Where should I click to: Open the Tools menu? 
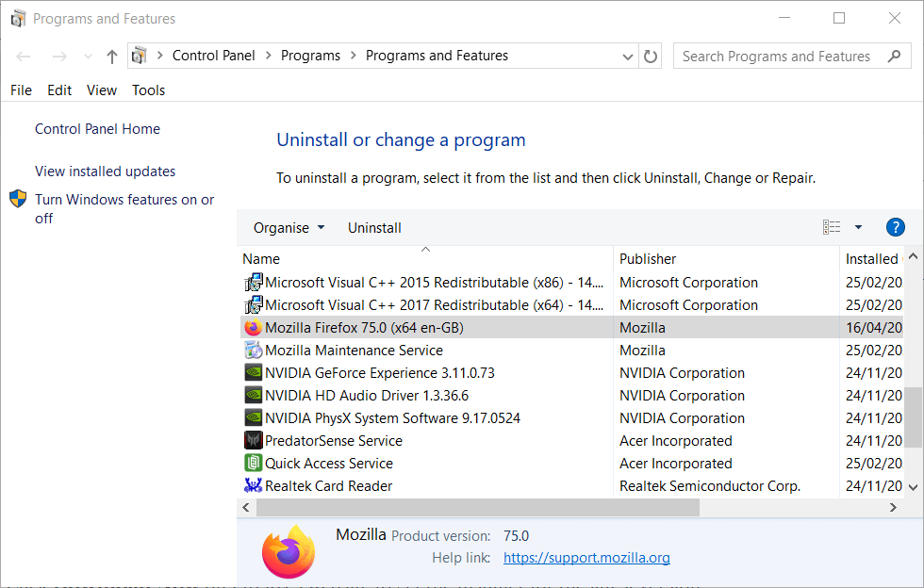point(149,90)
